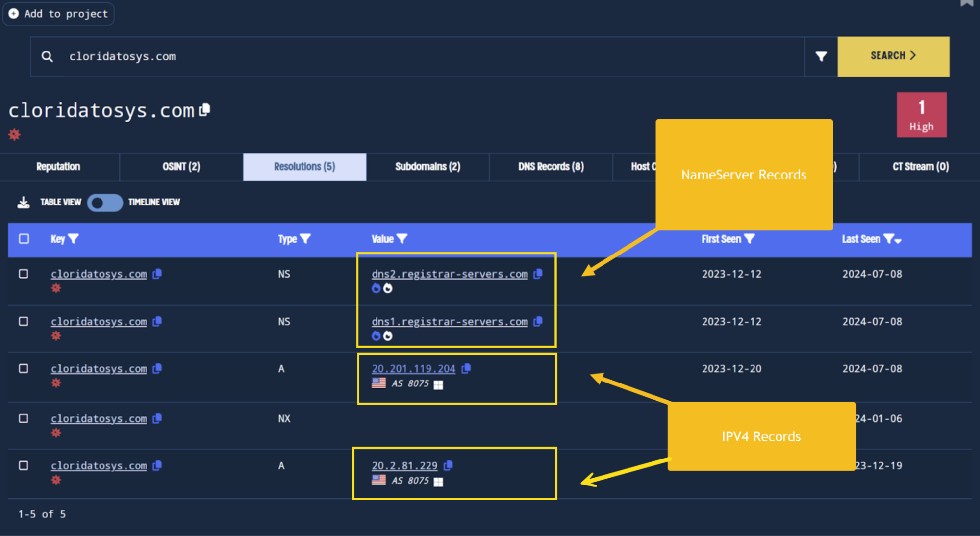Screen dimensions: 980x536
Task: Copy the 20.2.81.229 IP address
Action: tap(449, 465)
